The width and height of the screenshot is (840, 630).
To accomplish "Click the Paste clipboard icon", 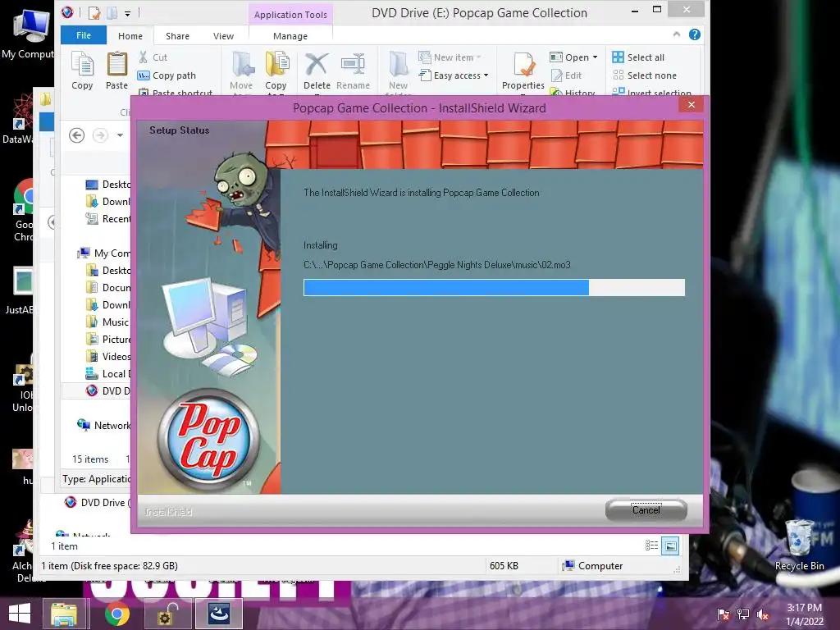I will tap(116, 71).
